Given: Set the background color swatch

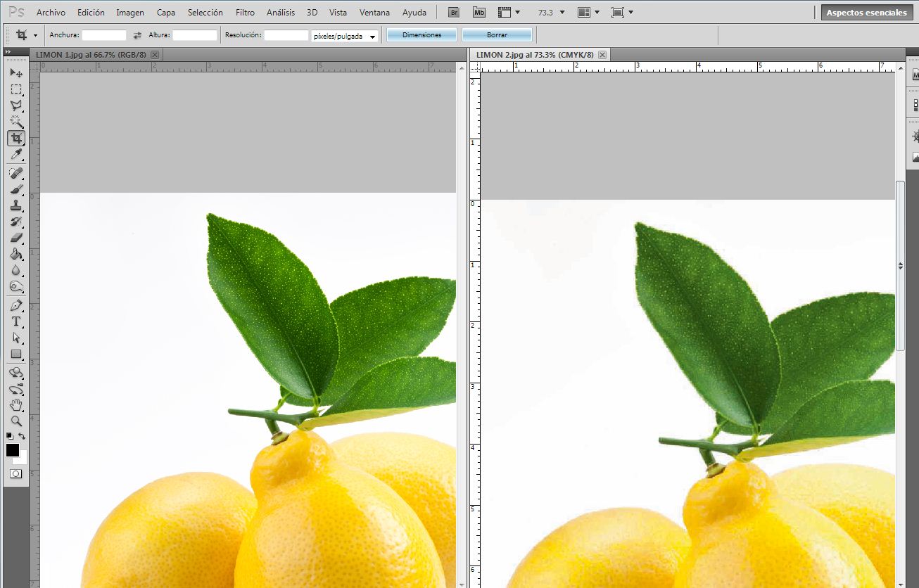Looking at the screenshot, I should point(23,459).
